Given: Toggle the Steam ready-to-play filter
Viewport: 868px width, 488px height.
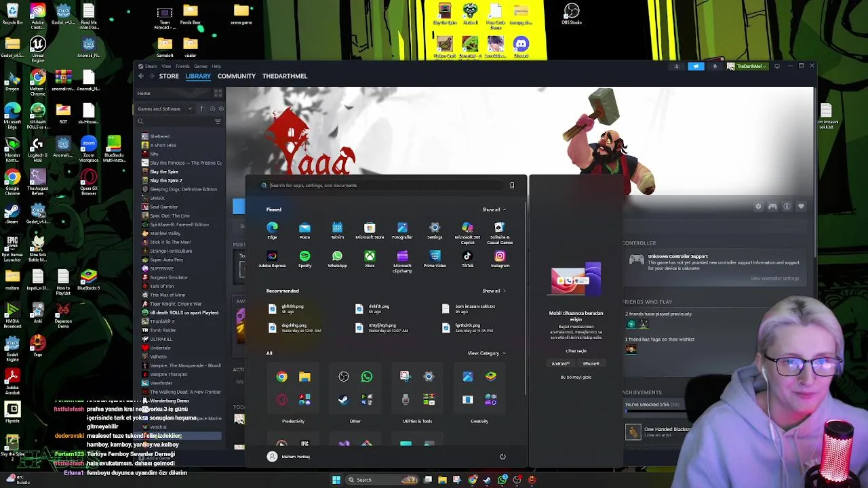Looking at the screenshot, I should (222, 108).
